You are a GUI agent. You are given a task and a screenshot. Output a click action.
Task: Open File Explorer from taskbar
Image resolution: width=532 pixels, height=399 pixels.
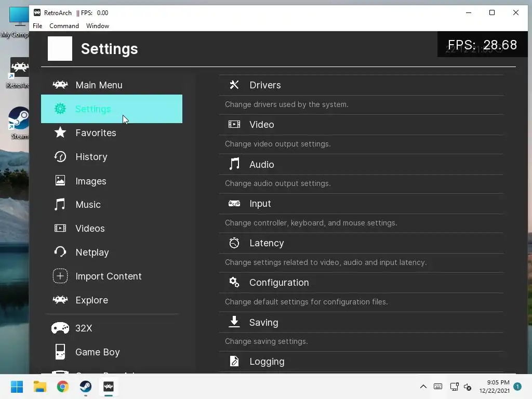[39, 387]
